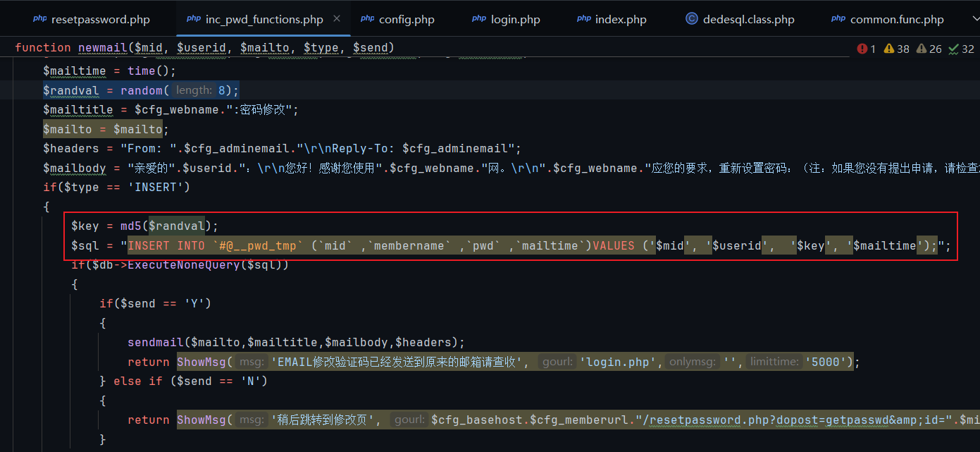Switch to the login.php tab
This screenshot has width=980, height=452.
515,19
